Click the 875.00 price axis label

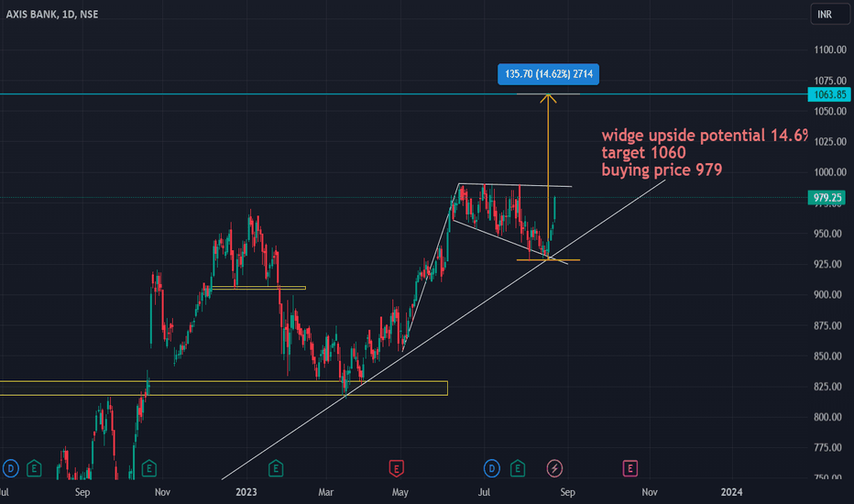tap(827, 325)
